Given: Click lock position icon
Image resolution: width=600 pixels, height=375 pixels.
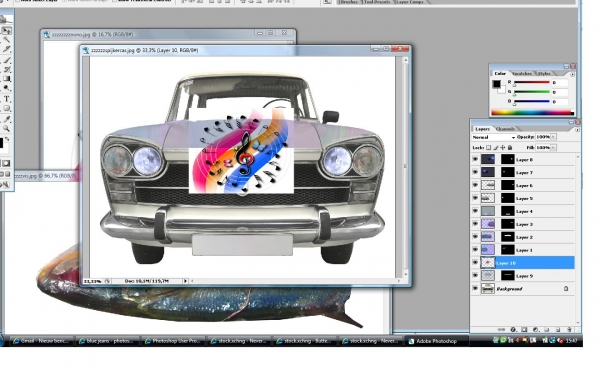Looking at the screenshot, I should (x=503, y=148).
